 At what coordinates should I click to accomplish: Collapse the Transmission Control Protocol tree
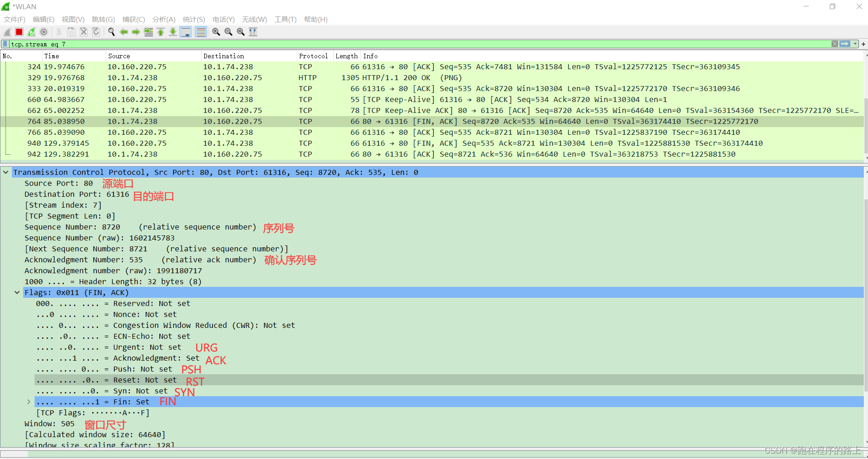tap(5, 172)
